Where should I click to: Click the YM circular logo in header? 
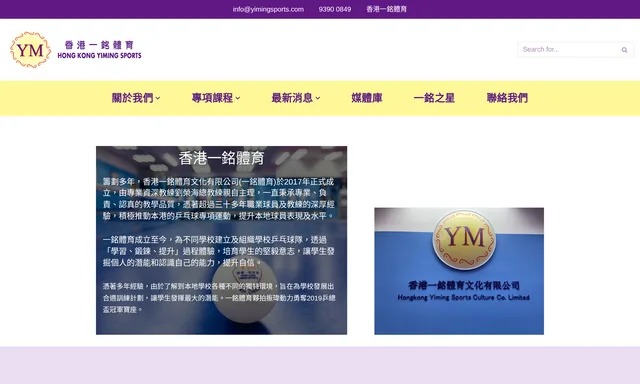(31, 50)
